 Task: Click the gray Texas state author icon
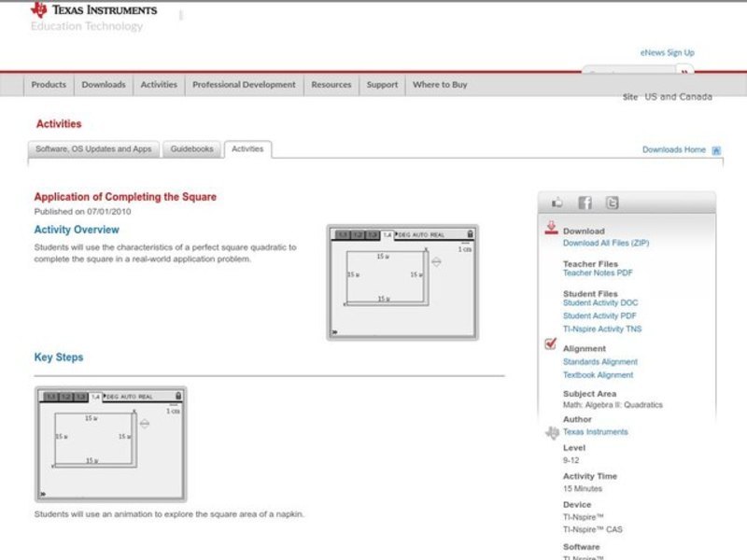point(552,432)
